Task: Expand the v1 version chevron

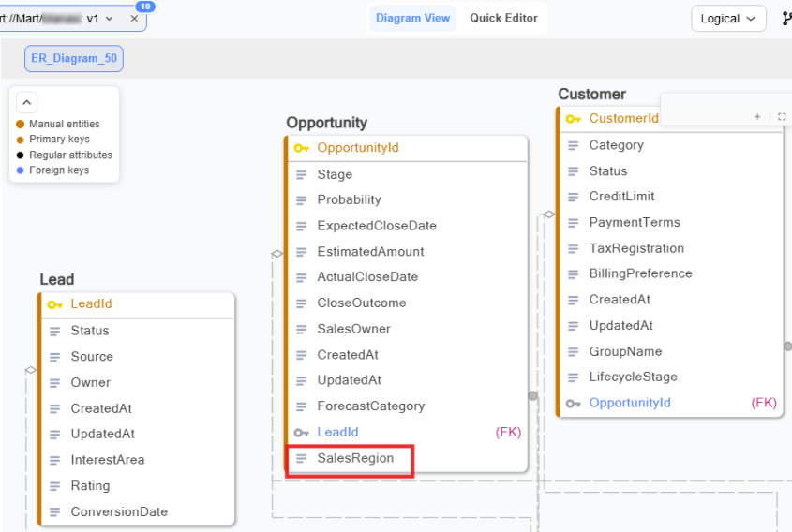Action: pos(109,19)
